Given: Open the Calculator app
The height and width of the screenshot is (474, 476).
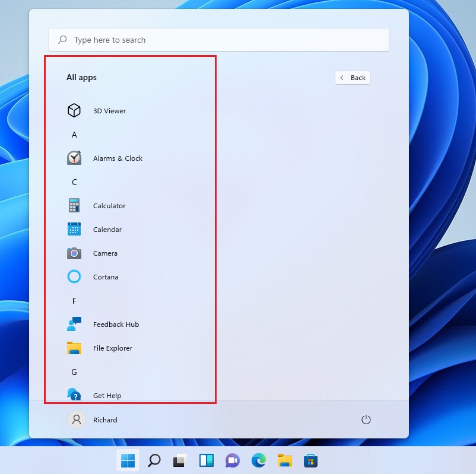Looking at the screenshot, I should (109, 205).
